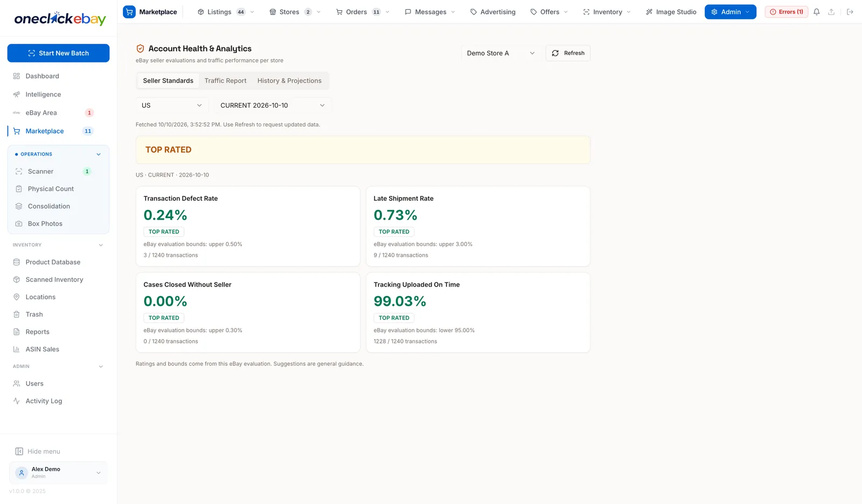Screen dimensions: 862x504
Task: Click the Intelligence rocket icon
Action: coord(17,94)
